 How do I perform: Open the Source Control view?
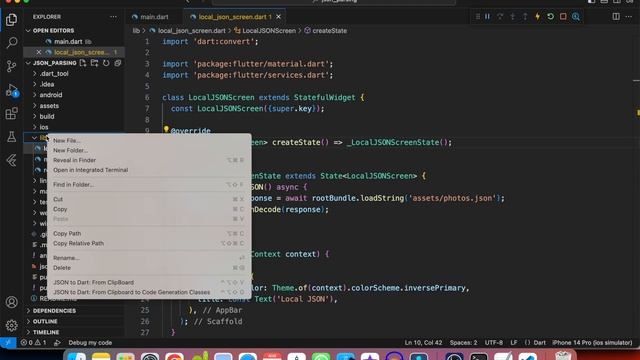11,66
